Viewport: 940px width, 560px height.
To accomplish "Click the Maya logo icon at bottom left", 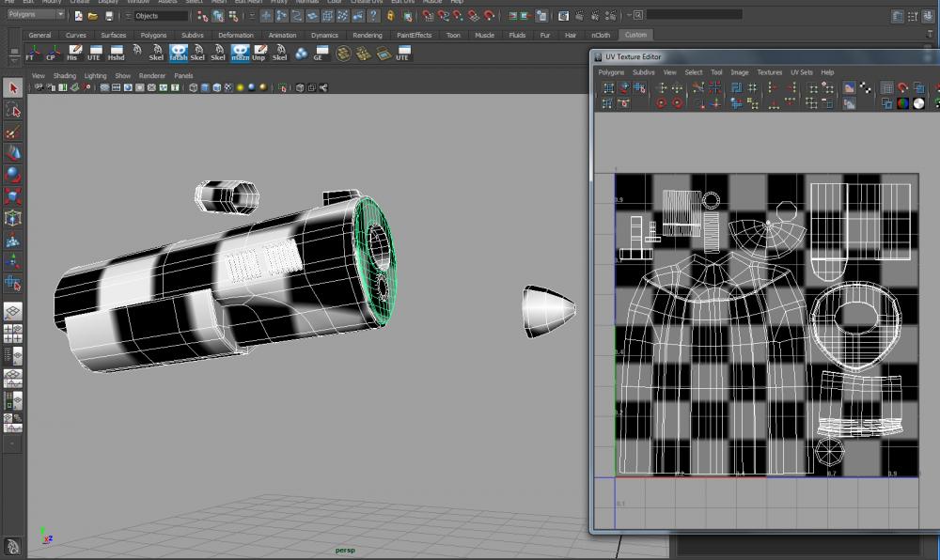I will 12,546.
